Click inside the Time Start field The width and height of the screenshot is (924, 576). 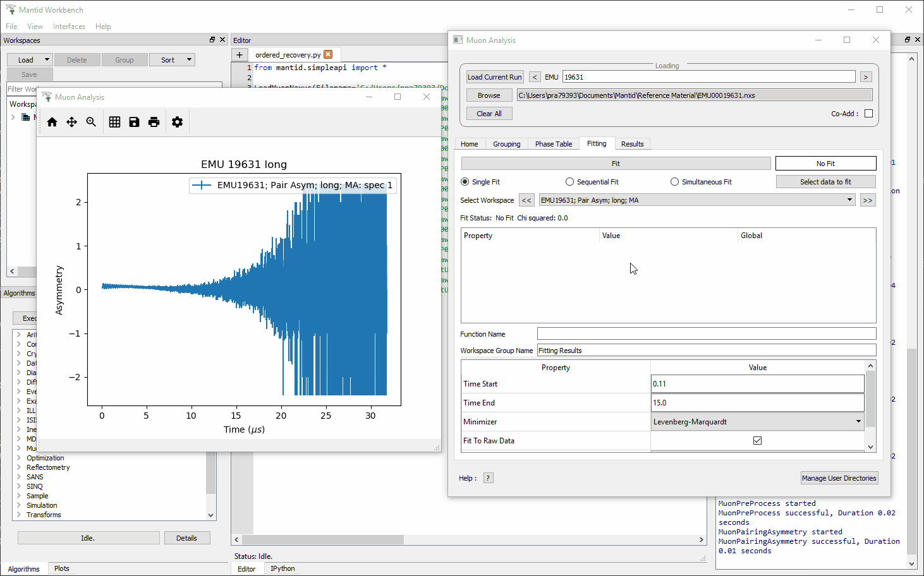[x=757, y=384]
